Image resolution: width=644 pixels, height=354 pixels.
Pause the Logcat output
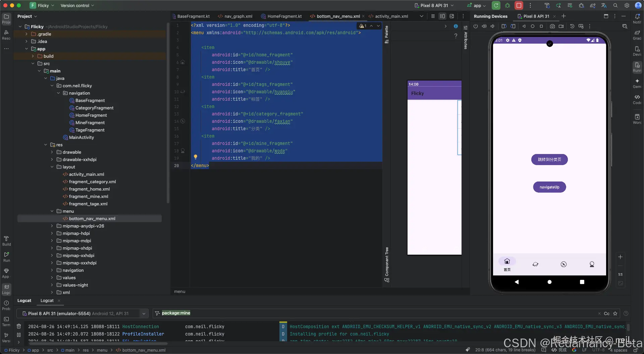[x=19, y=335]
